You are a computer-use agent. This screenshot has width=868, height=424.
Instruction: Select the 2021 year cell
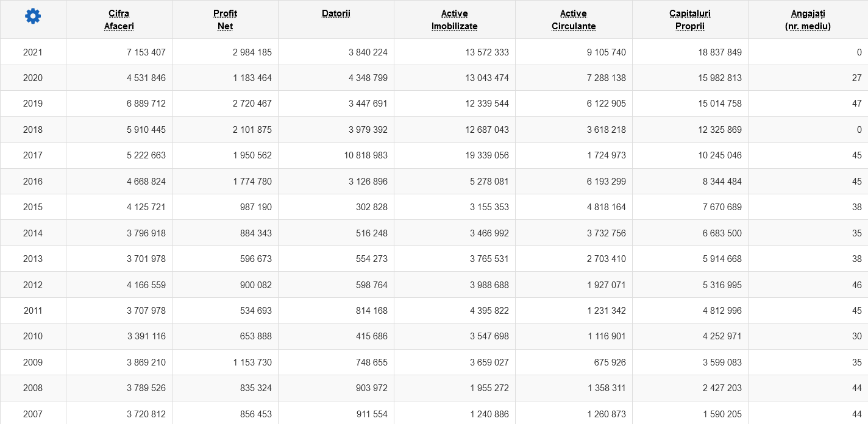(33, 52)
